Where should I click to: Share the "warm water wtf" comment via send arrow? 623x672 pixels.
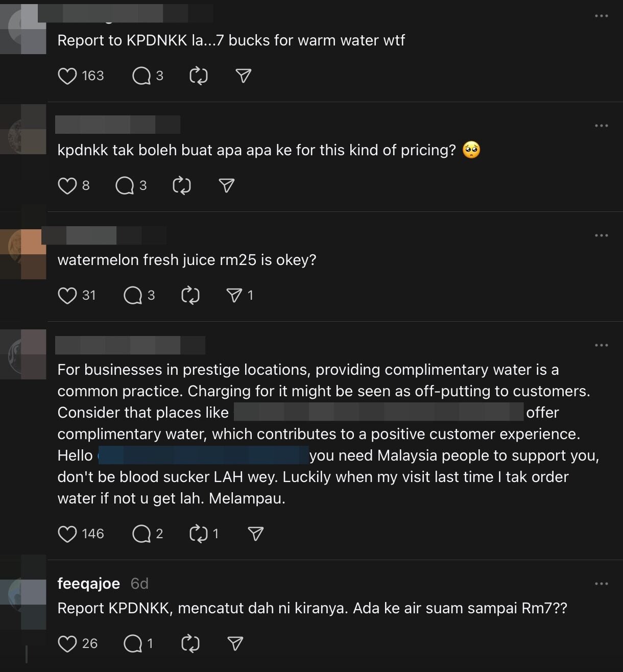click(244, 76)
